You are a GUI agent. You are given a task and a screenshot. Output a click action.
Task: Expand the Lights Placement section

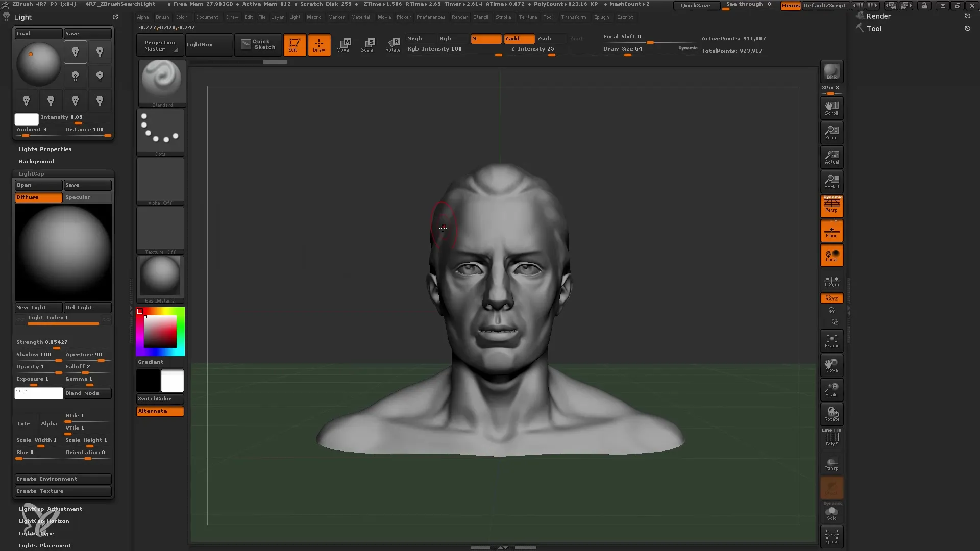(x=44, y=545)
